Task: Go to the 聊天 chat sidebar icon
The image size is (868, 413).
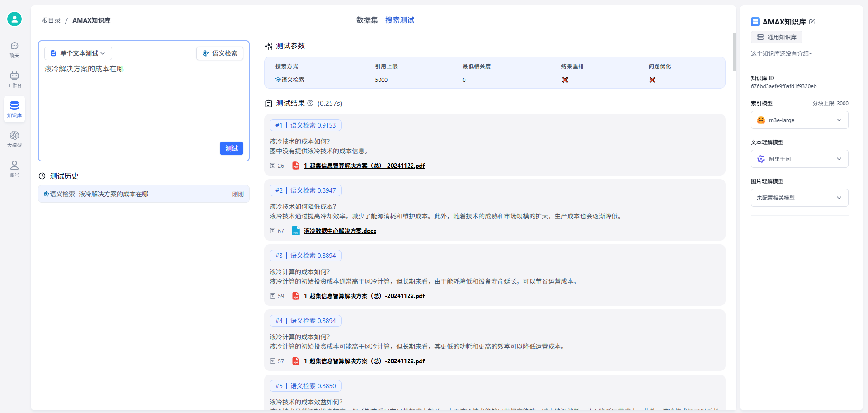Action: pyautogui.click(x=14, y=50)
